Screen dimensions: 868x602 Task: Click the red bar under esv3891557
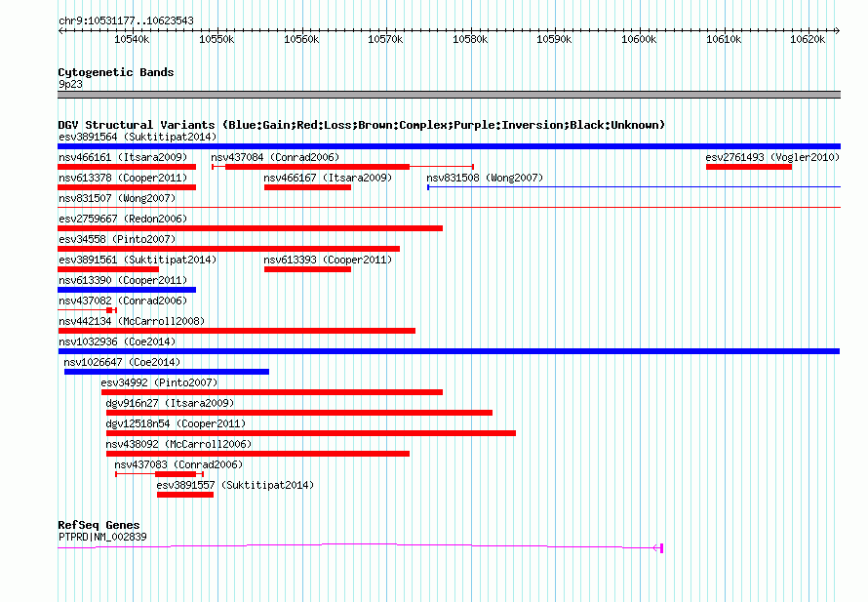tap(185, 495)
